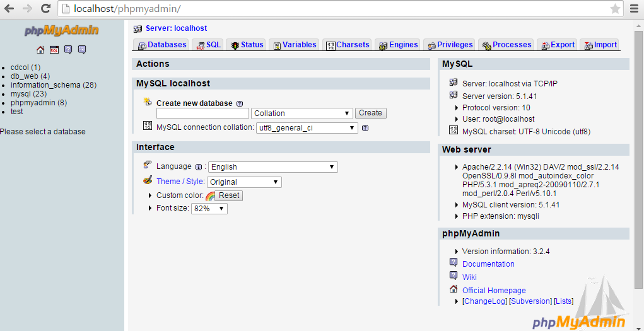Open the ChangeLog link
This screenshot has width=644, height=331.
(x=485, y=301)
